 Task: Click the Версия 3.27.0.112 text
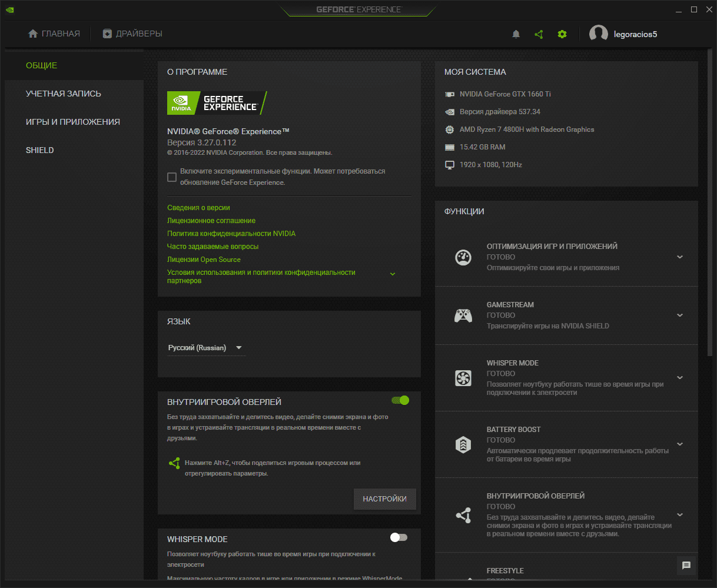click(202, 142)
